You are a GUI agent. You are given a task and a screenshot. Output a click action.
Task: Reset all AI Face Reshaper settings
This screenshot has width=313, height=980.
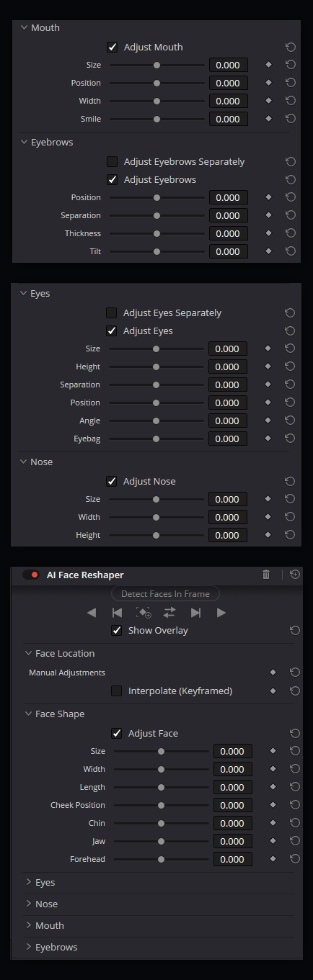[295, 575]
